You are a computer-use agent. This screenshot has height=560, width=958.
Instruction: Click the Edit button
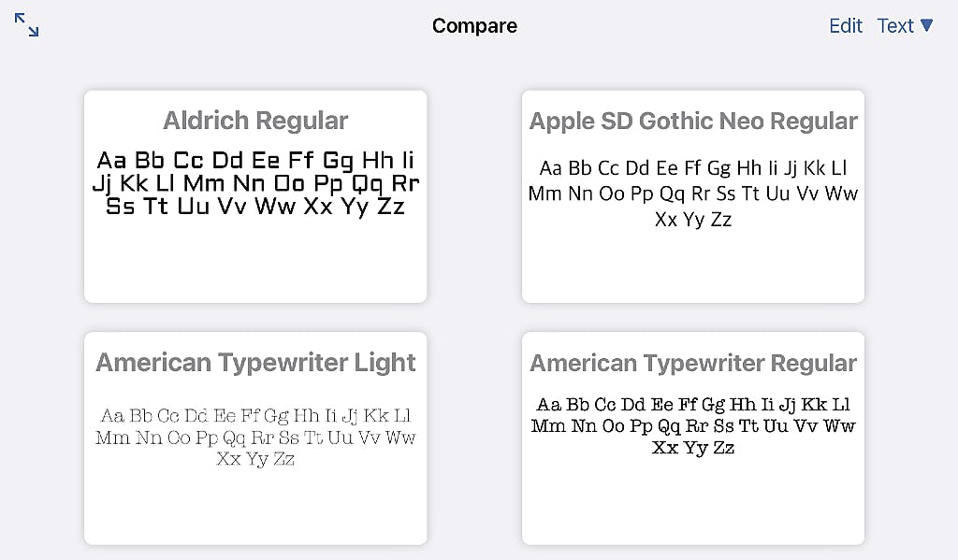[x=845, y=26]
